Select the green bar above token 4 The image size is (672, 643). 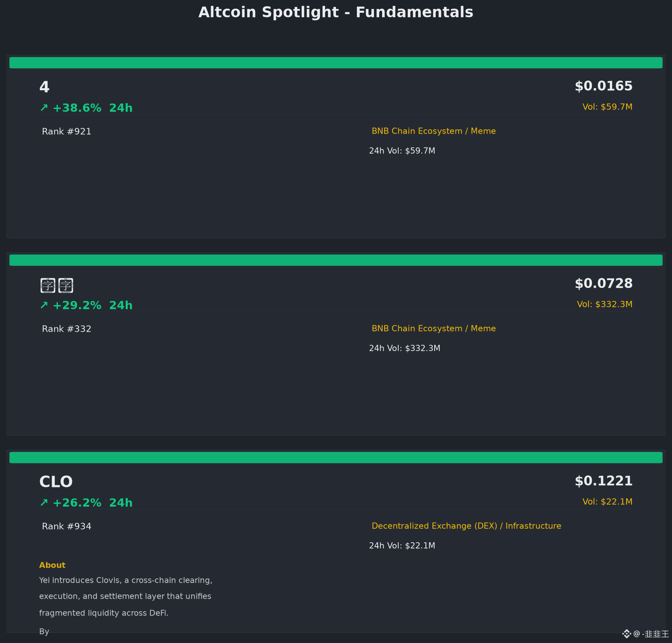tap(336, 63)
